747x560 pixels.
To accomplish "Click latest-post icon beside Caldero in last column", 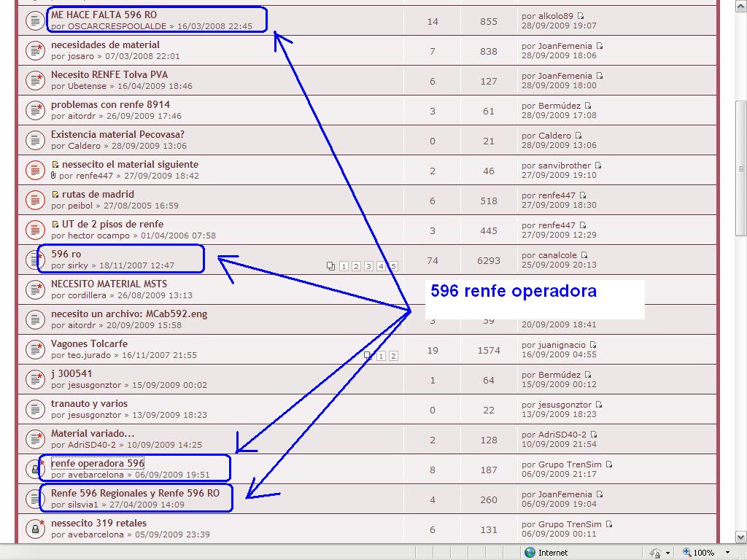I will click(578, 136).
